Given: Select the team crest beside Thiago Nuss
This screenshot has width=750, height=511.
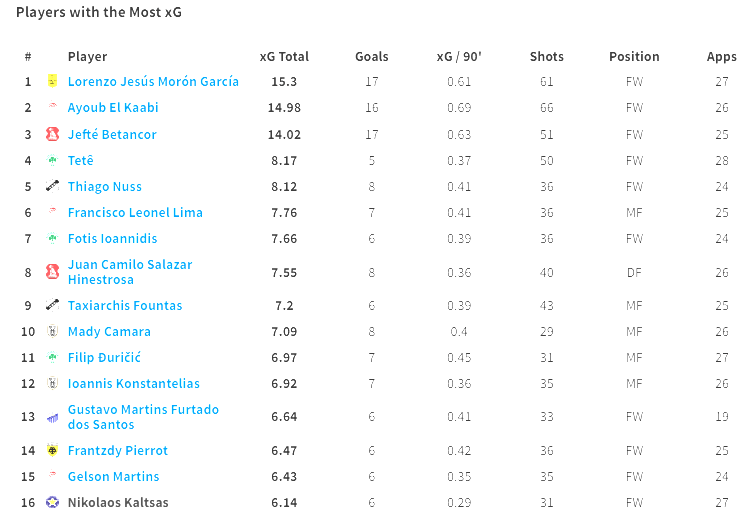Looking at the screenshot, I should (52, 186).
